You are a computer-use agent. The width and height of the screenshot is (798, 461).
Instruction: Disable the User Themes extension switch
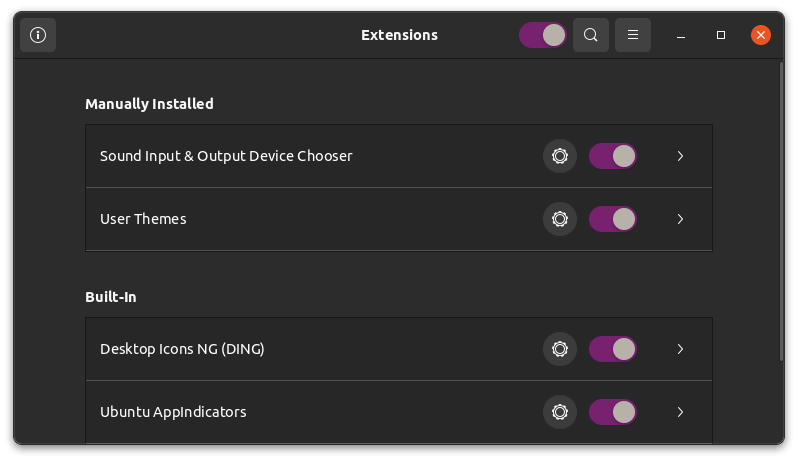pyautogui.click(x=613, y=219)
